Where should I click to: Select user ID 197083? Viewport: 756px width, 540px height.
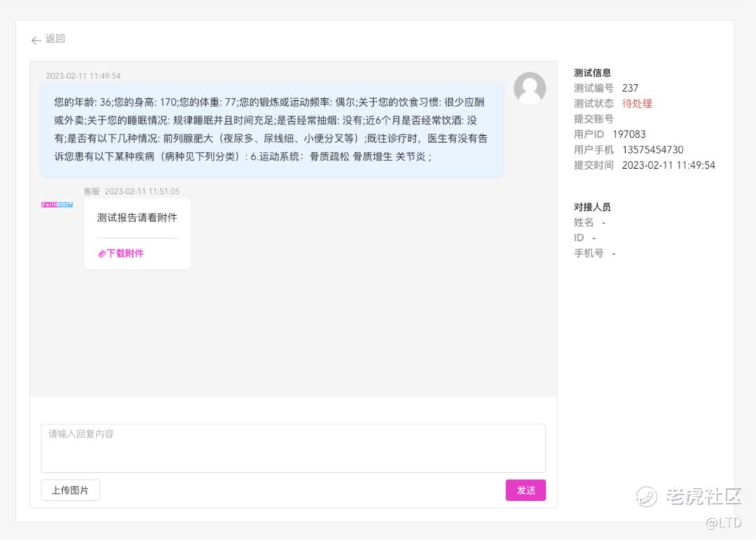(x=629, y=134)
